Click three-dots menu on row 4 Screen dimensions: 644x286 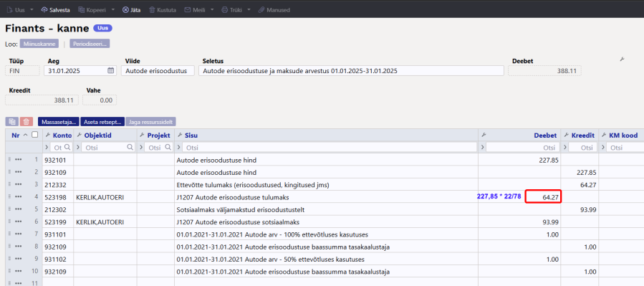[x=18, y=197]
